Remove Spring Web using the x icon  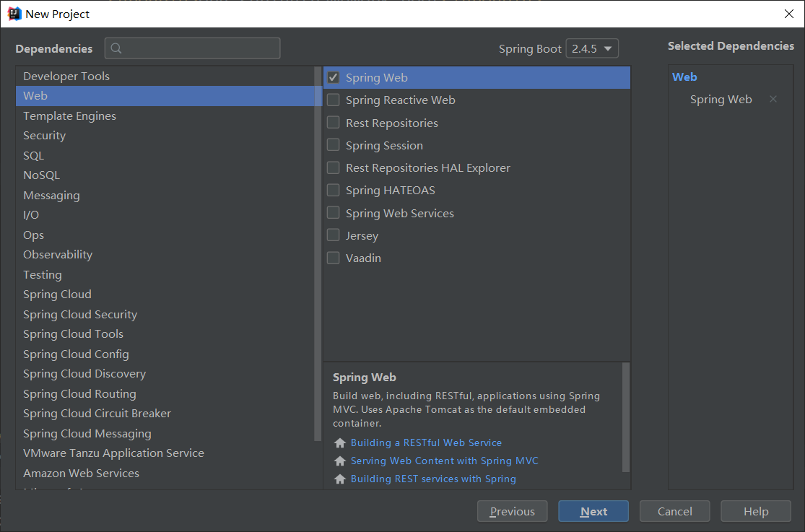point(773,99)
